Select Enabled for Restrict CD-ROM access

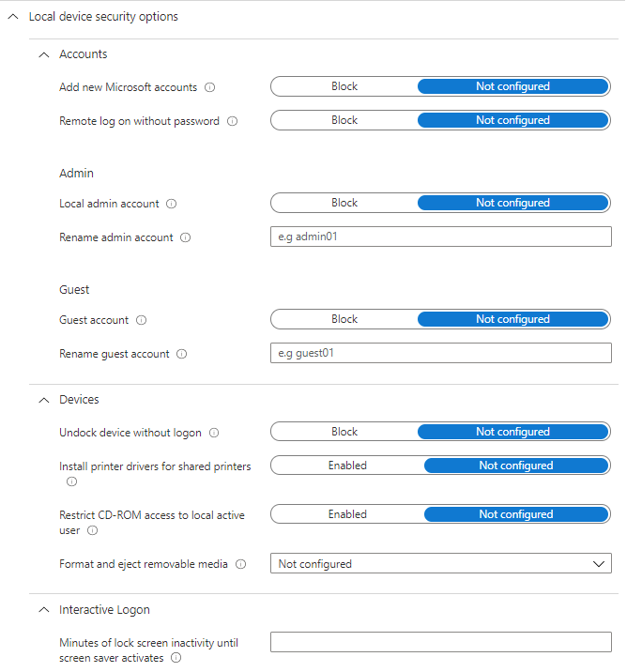[x=347, y=514]
